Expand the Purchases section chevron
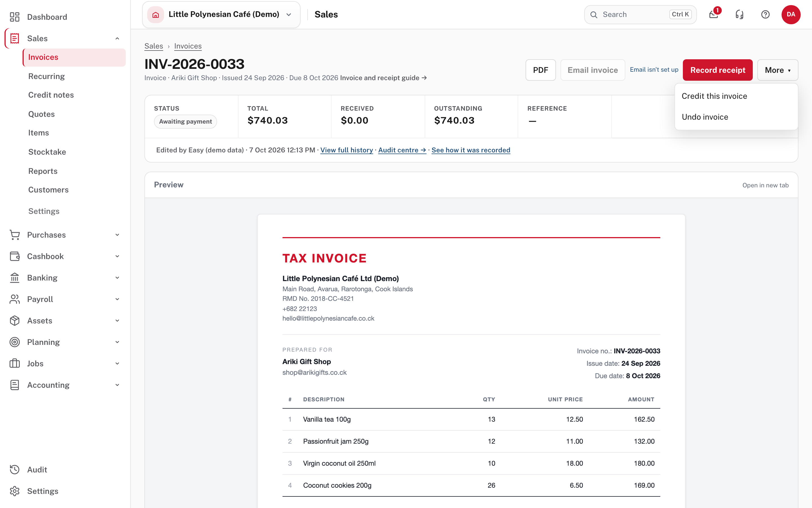The height and width of the screenshot is (508, 812). 117,235
